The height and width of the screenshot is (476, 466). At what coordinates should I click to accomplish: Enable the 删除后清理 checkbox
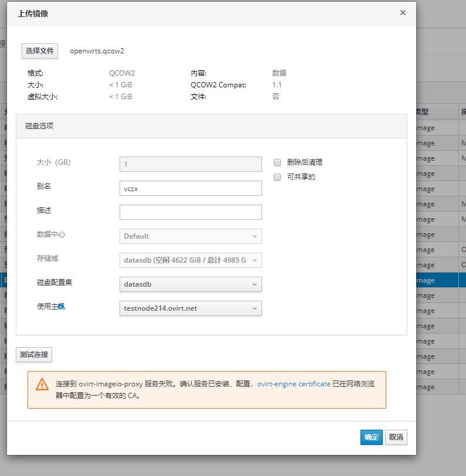tap(277, 162)
